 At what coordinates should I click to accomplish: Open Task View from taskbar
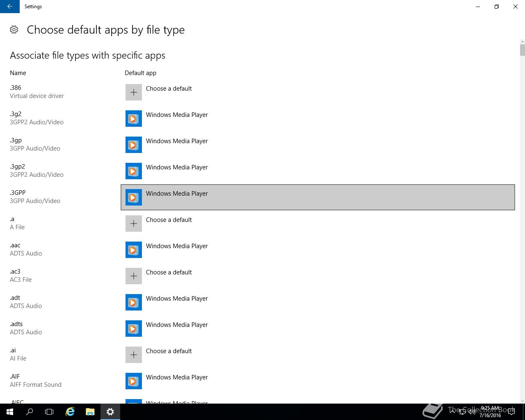click(49, 412)
